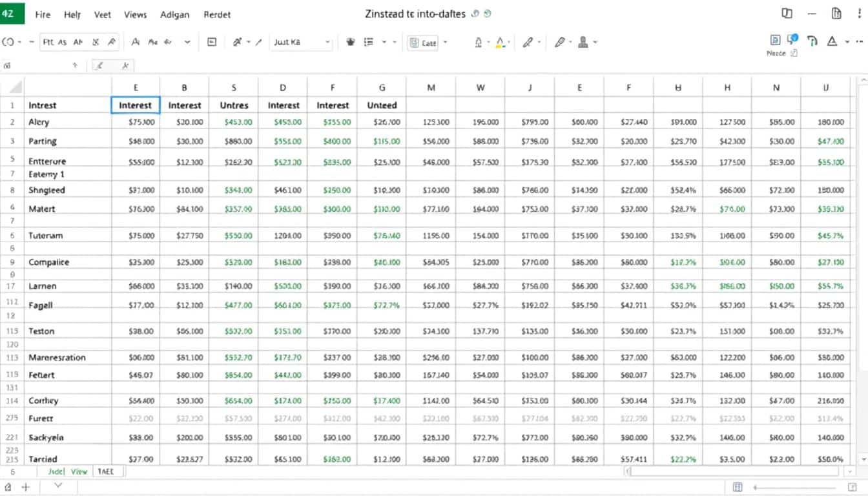This screenshot has height=496, width=868.
Task: Click the pencil edit icon
Action: (559, 42)
